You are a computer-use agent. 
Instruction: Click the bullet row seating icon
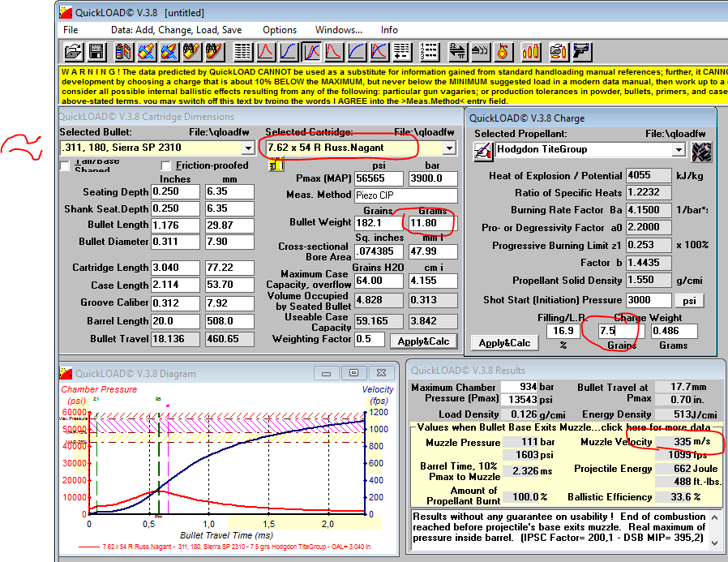480,52
